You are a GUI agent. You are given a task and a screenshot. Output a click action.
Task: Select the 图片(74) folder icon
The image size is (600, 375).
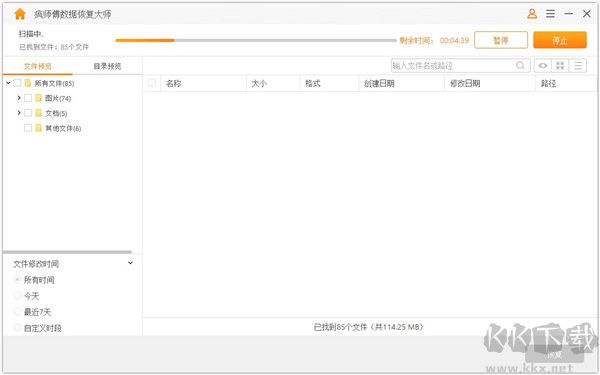(38, 98)
